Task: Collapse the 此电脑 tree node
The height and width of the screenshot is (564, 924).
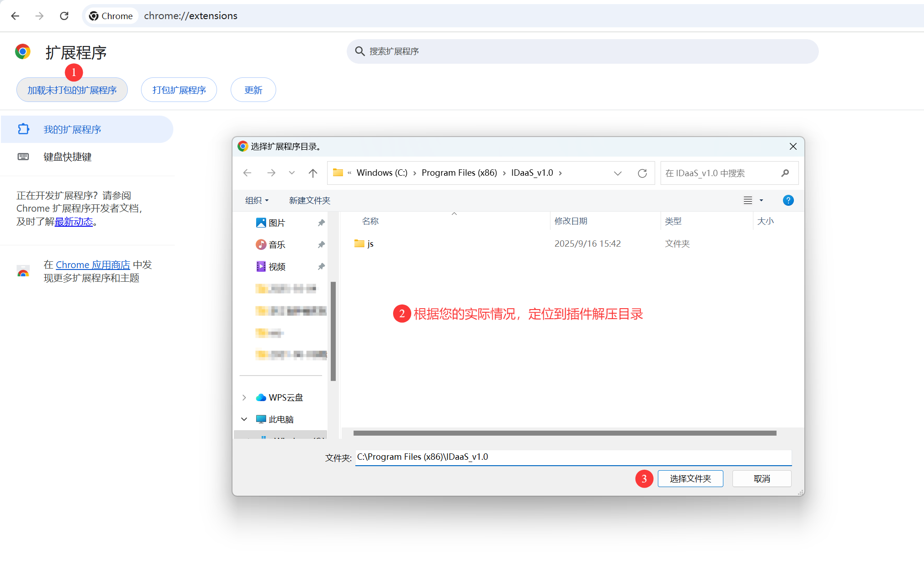Action: 244,419
